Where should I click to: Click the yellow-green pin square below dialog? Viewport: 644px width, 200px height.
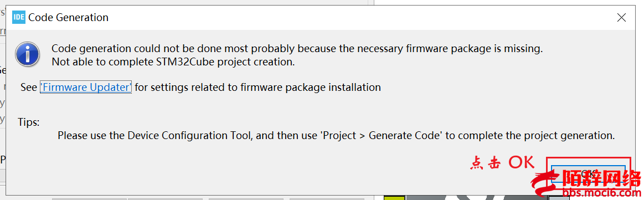coord(394,198)
